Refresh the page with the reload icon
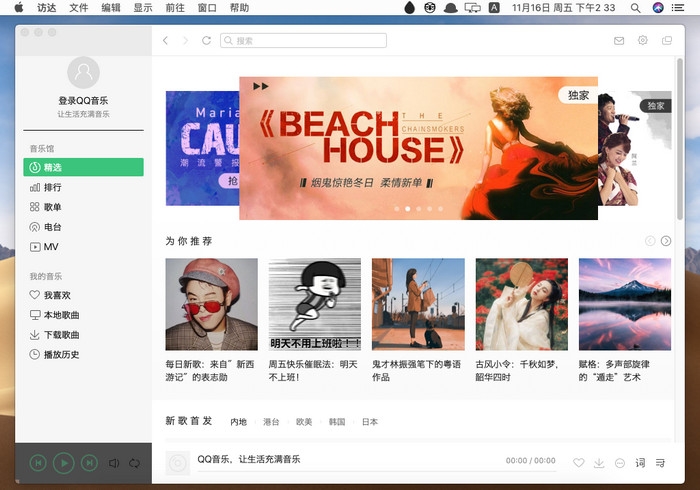 tap(206, 41)
